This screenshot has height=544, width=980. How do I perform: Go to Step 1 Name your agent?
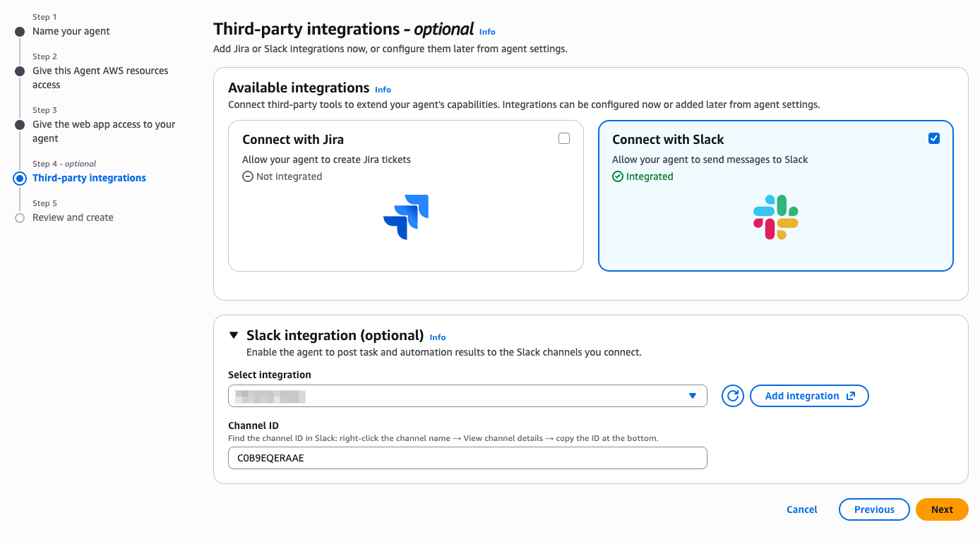point(71,31)
